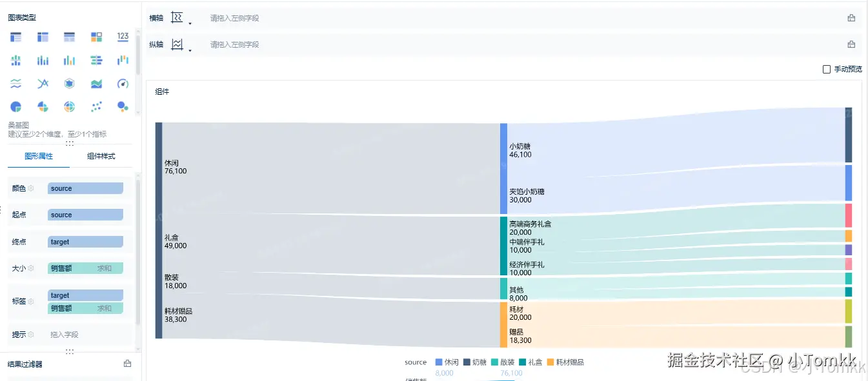Select the group table chart type icon
The image size is (868, 381).
pos(16,37)
